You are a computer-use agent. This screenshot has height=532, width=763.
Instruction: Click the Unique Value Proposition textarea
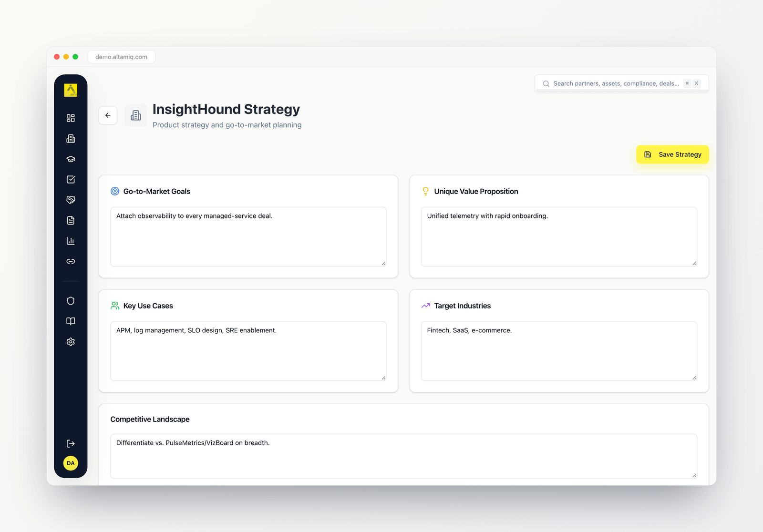(559, 236)
